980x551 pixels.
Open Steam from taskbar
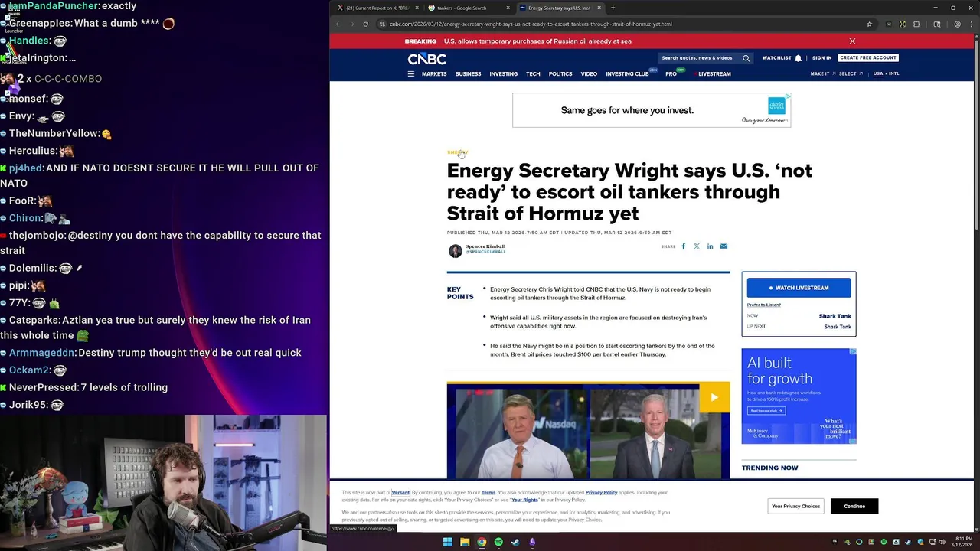click(515, 543)
